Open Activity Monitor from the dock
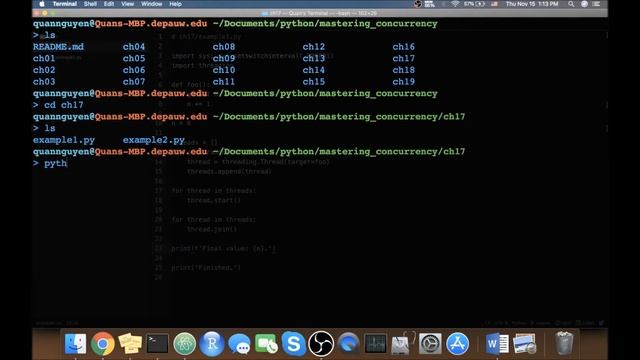This screenshot has width=640, height=360. pyautogui.click(x=376, y=343)
